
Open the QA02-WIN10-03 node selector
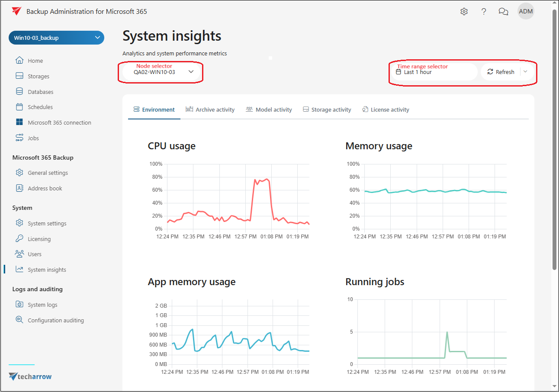[x=161, y=72]
